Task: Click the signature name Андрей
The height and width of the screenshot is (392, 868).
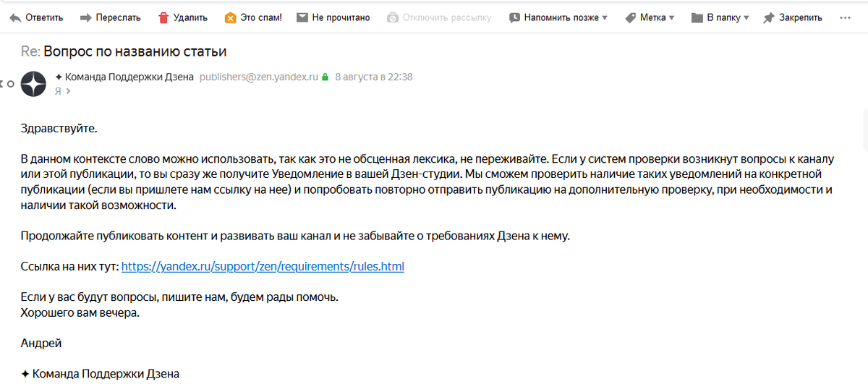Action: point(41,343)
